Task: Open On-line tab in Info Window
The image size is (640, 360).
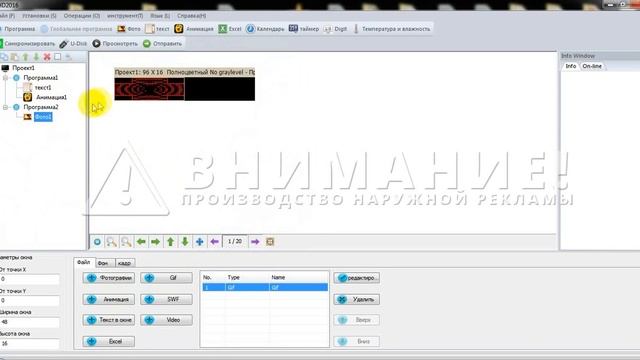Action: pos(592,66)
